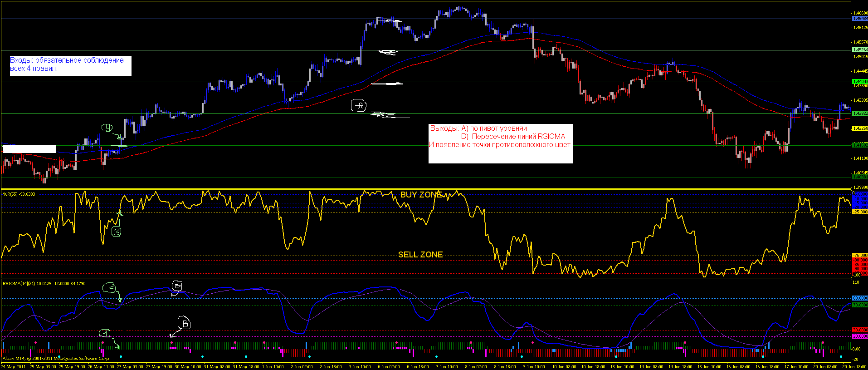Click the blue 80.0000 RSIOMA level tag
This screenshot has height=370, width=868.
tap(860, 298)
